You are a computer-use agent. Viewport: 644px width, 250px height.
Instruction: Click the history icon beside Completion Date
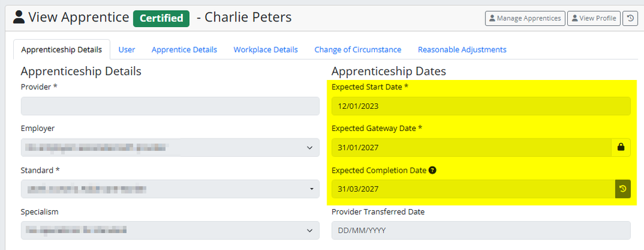tap(623, 189)
